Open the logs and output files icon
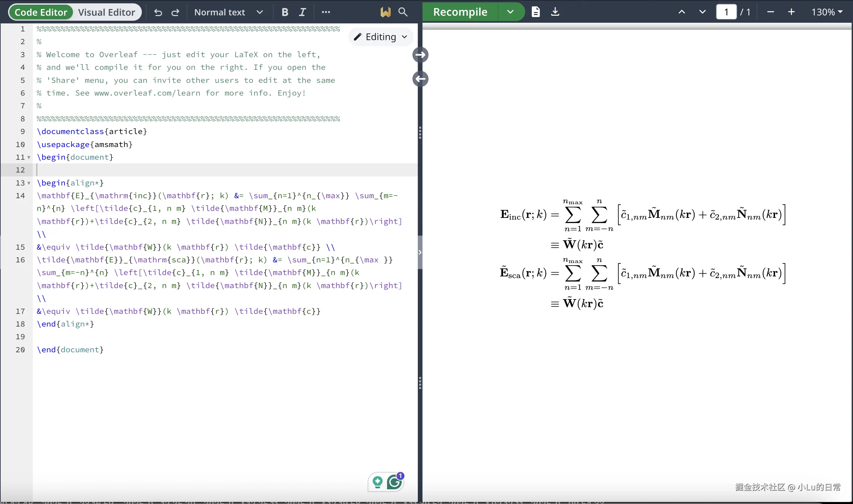This screenshot has height=504, width=853. (x=536, y=12)
